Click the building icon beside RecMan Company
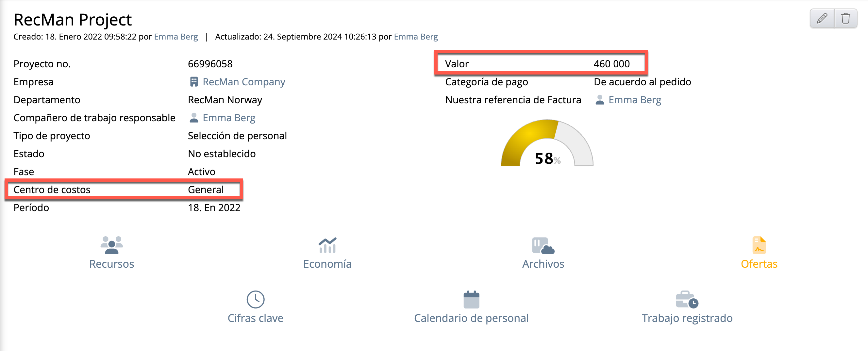Image resolution: width=868 pixels, height=351 pixels. [x=194, y=82]
